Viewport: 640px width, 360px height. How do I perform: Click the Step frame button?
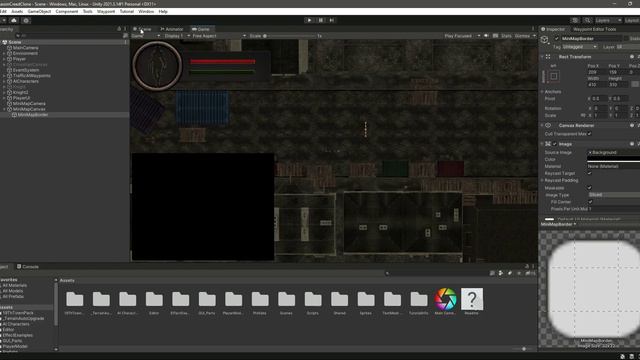[332, 20]
